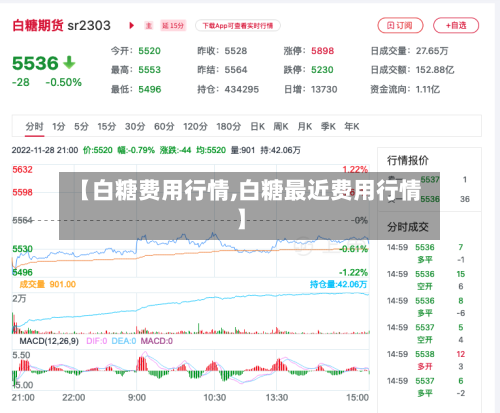Click the +自选 add to watchlist button

[456, 26]
